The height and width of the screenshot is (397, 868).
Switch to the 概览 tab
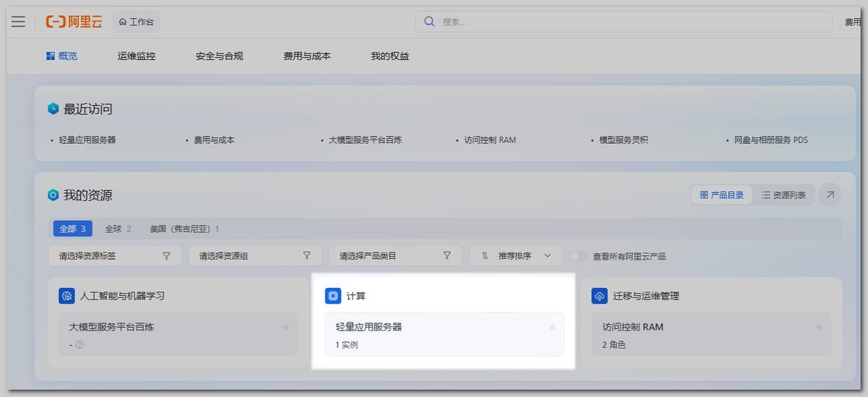(x=61, y=56)
